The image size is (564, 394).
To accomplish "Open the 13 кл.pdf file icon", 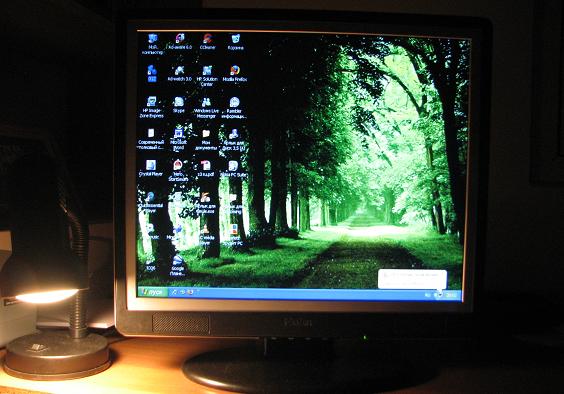I will (x=205, y=168).
